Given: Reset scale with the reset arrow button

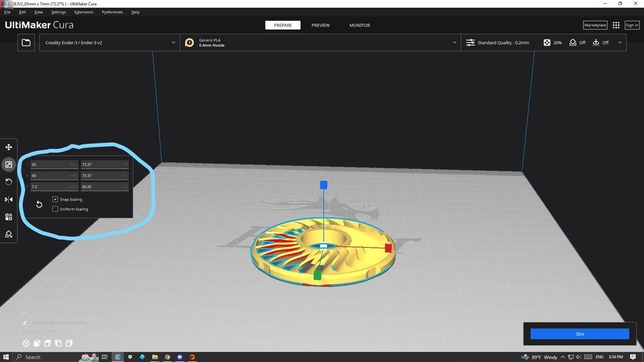Looking at the screenshot, I should tap(39, 205).
